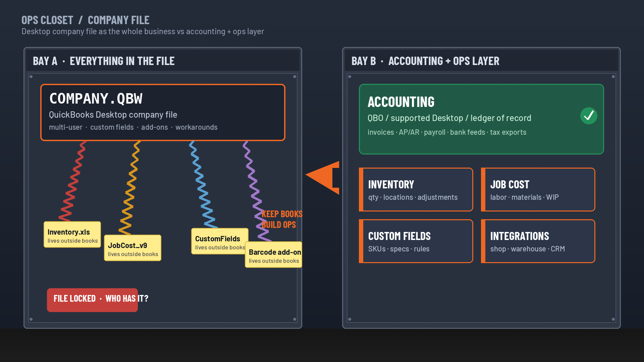The width and height of the screenshot is (644, 362).
Task: Click 'QuickBooks Desktop company file' text
Action: (x=113, y=115)
